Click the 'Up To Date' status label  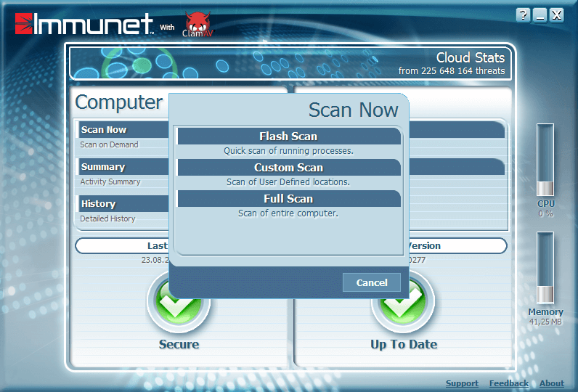click(404, 344)
